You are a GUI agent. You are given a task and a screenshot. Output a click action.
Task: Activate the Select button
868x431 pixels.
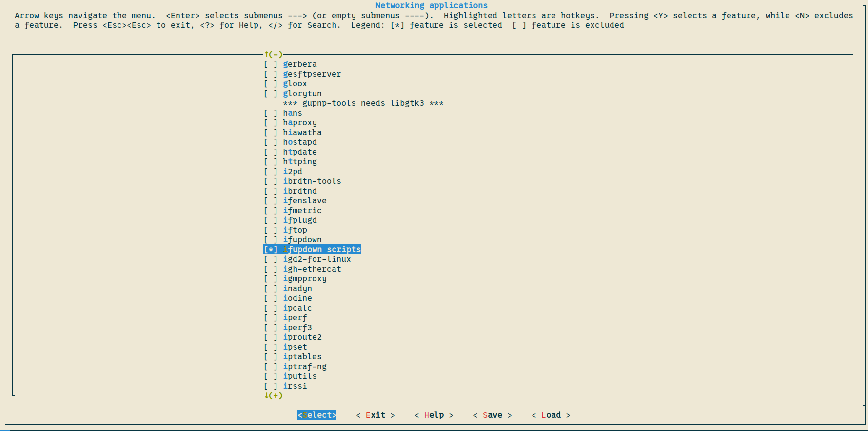(317, 415)
